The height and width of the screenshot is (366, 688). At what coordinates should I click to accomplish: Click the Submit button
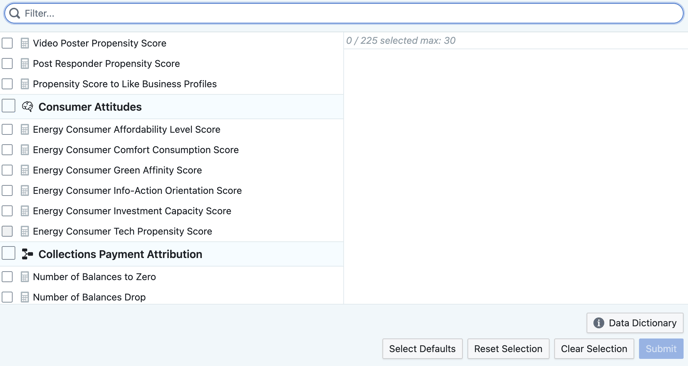(661, 349)
